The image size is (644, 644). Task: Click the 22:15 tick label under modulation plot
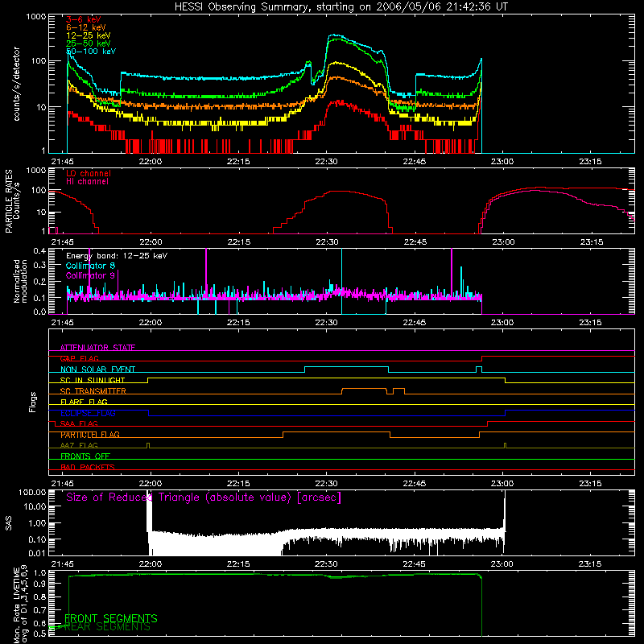[x=238, y=323]
